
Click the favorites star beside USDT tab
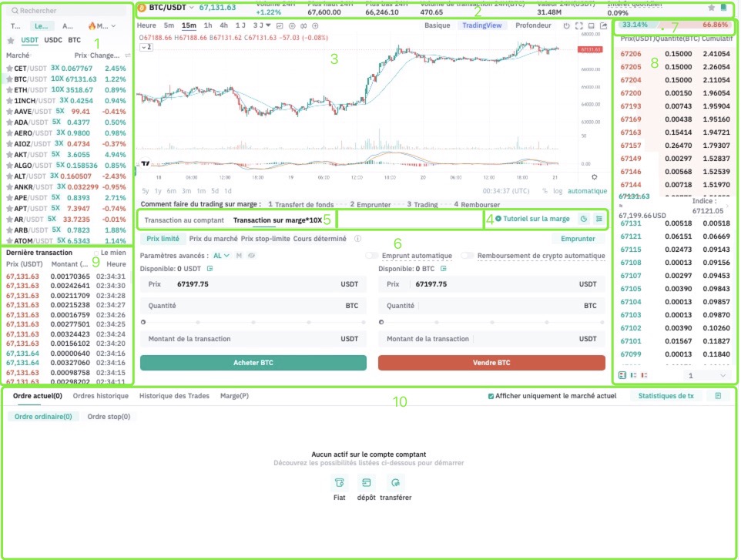coord(11,41)
